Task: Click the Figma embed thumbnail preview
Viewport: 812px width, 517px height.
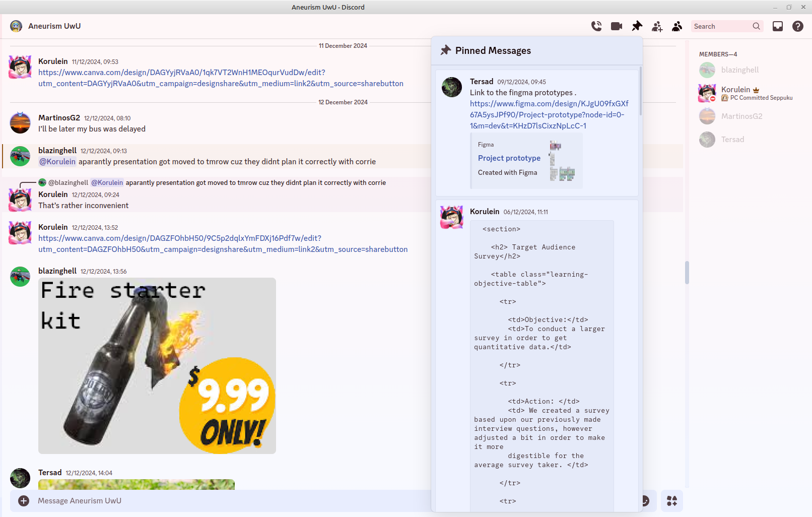Action: [562, 161]
